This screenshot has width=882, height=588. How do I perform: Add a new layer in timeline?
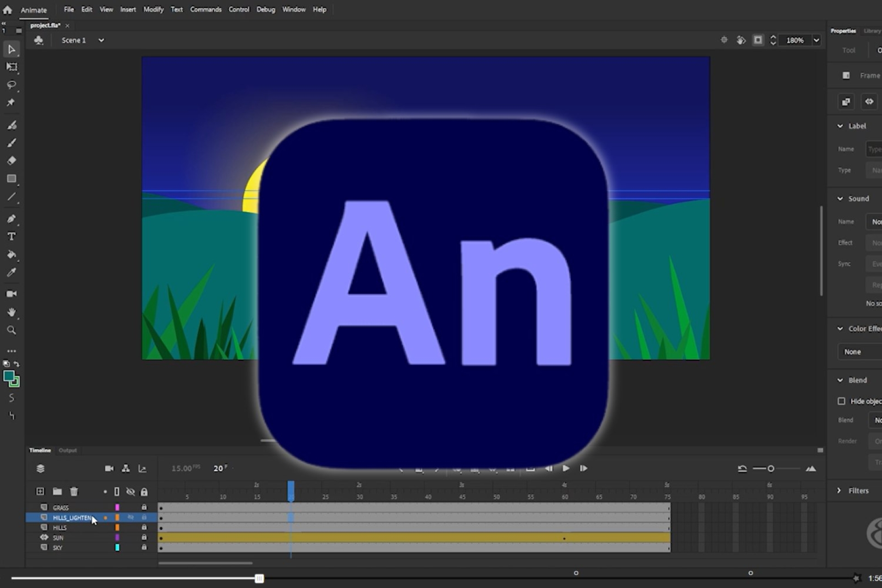(x=40, y=492)
